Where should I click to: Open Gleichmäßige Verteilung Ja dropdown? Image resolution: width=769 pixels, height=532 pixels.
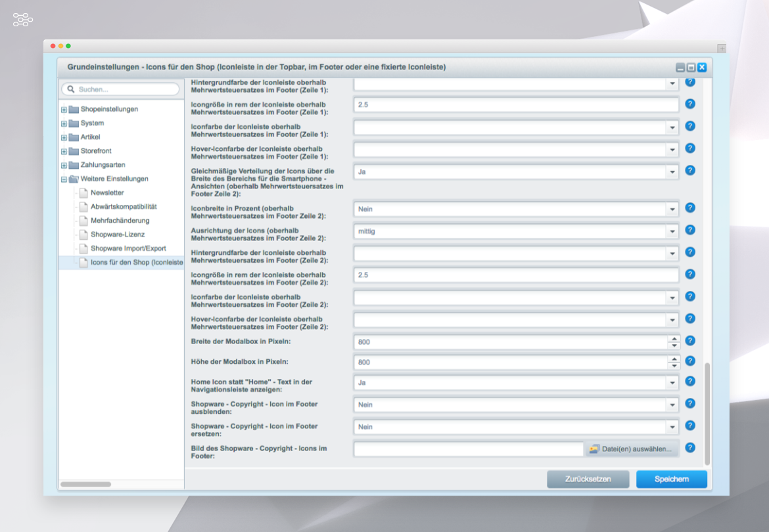pos(672,172)
